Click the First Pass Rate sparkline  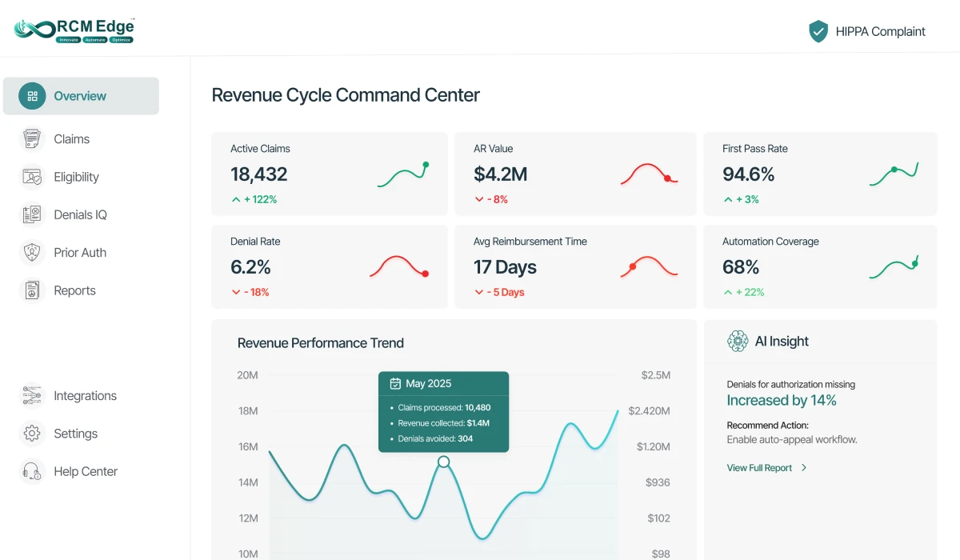pos(894,174)
